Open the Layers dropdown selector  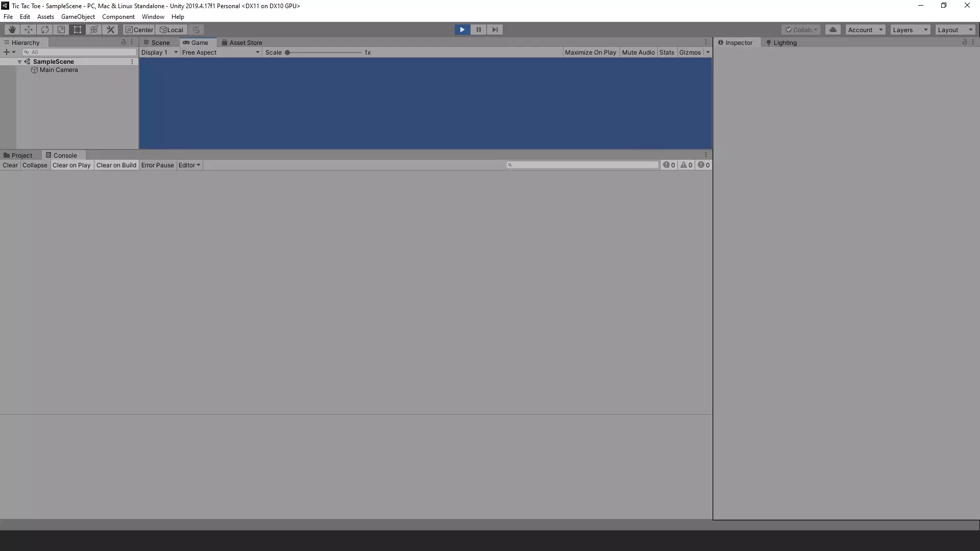point(910,29)
